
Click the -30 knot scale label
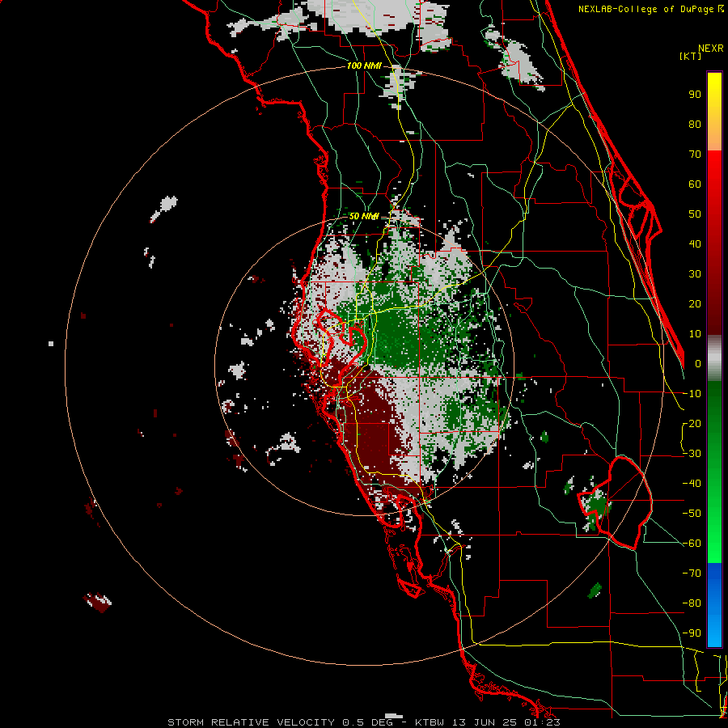(x=692, y=454)
